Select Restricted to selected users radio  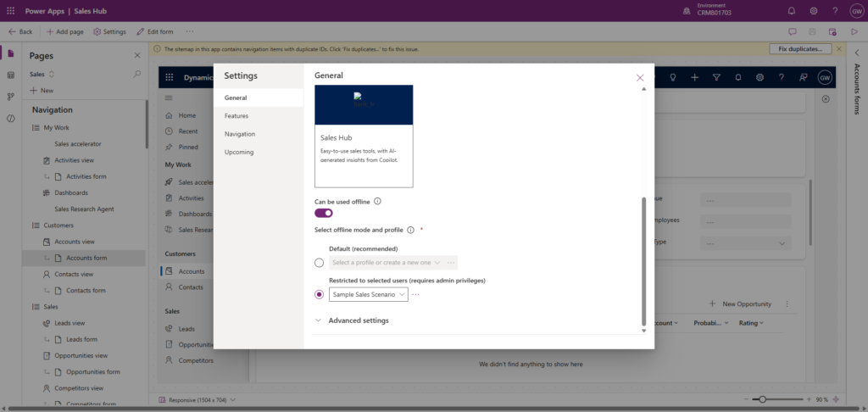[319, 294]
